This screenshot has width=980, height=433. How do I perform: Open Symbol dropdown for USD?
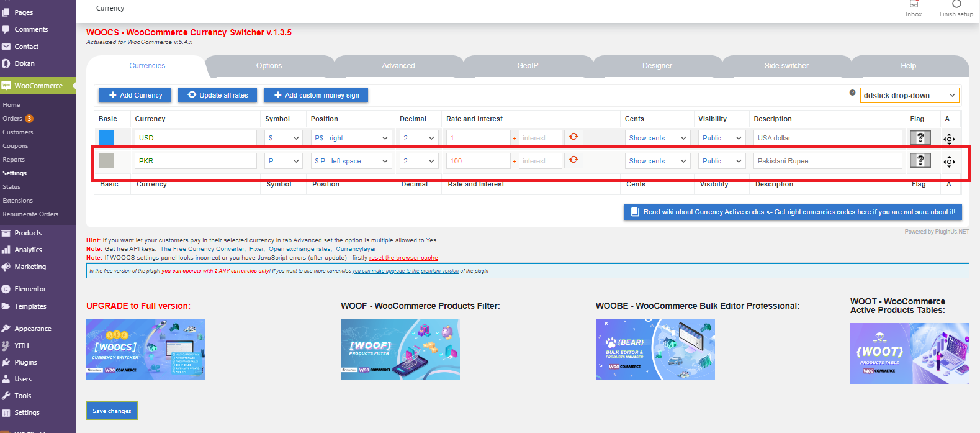[x=283, y=138]
